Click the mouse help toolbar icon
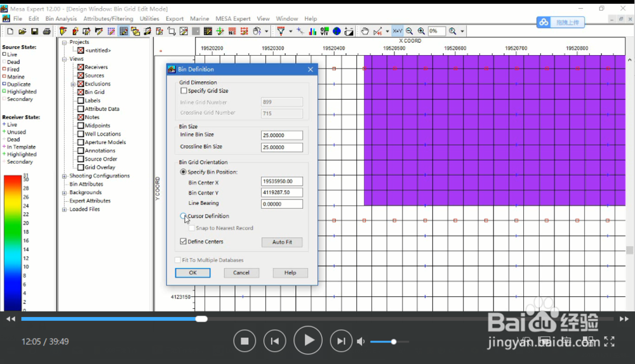Viewport: 635px width, 364px height. tap(257, 31)
